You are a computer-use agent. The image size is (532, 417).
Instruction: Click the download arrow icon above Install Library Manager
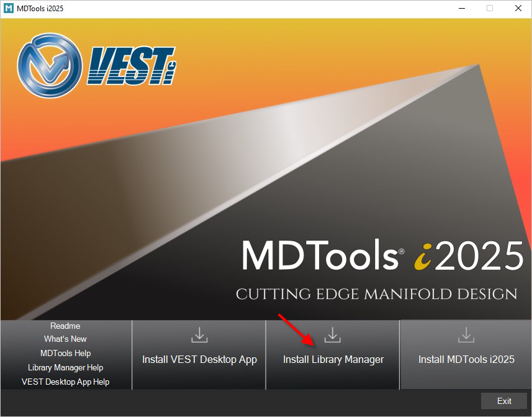tap(333, 336)
